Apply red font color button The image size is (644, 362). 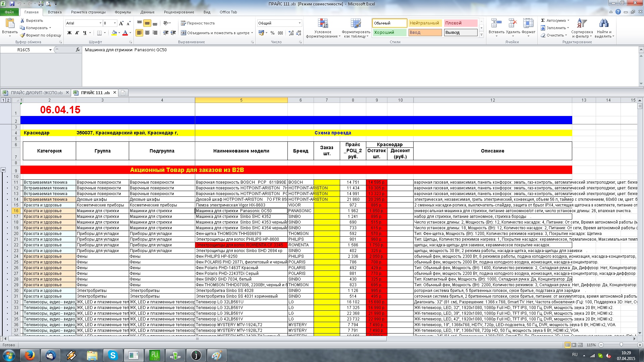coord(125,33)
